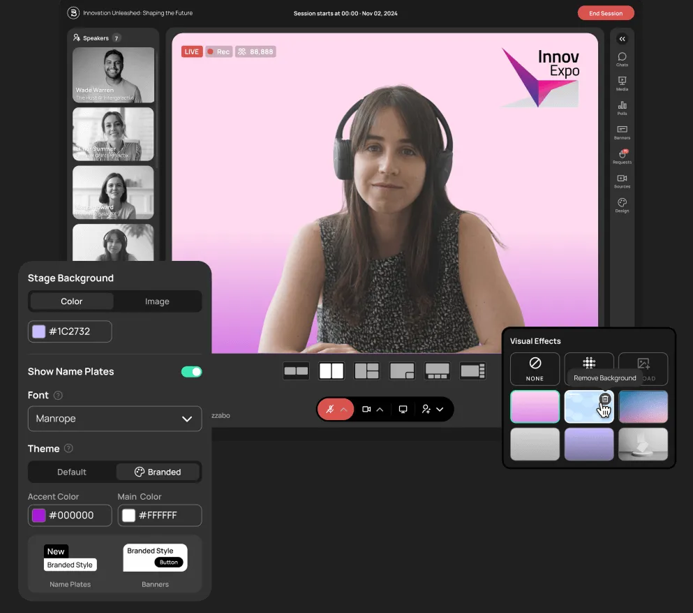Edit the #000000 accent color field
This screenshot has width=693, height=613.
click(x=70, y=515)
